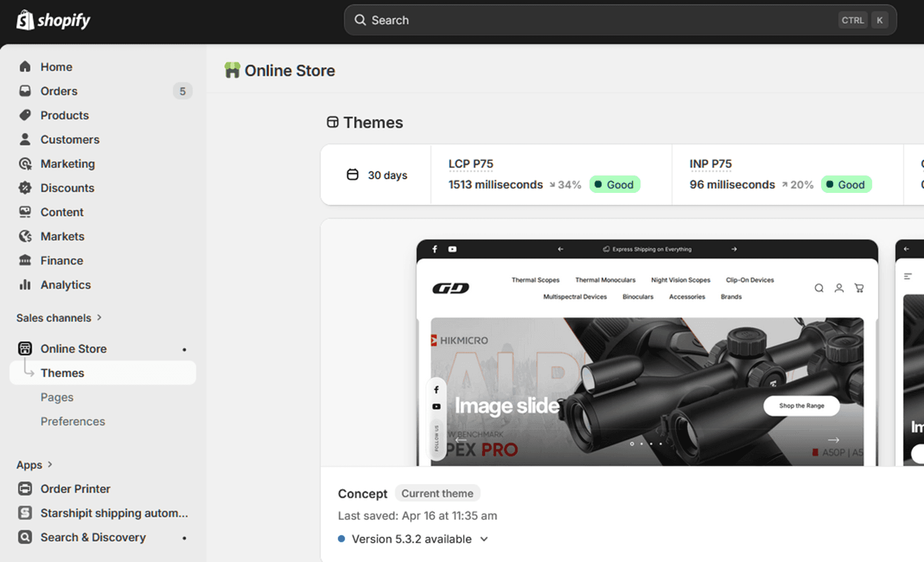The image size is (924, 562).
Task: Open Preferences under Online Store
Action: (x=73, y=421)
